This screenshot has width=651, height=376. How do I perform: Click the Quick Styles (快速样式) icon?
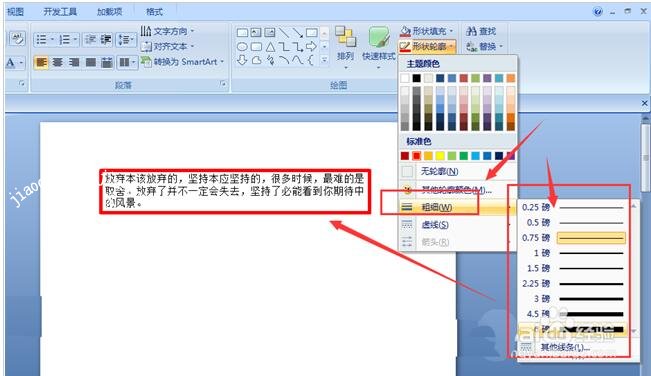click(x=378, y=38)
